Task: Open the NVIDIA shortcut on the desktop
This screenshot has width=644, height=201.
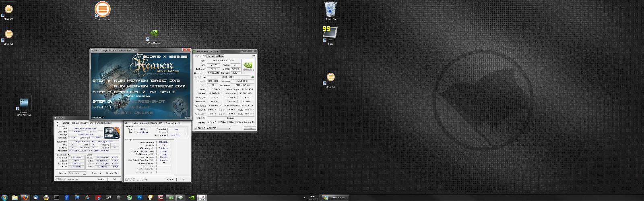Action: 153,36
